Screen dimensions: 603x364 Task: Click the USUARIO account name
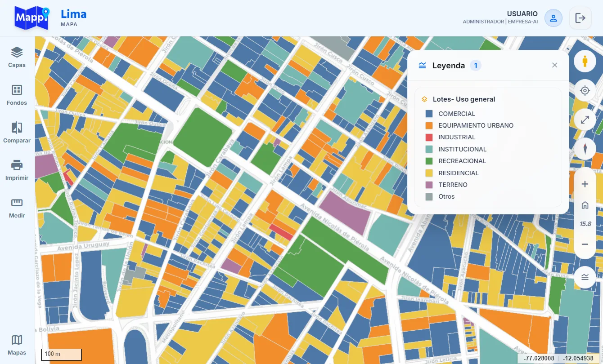pyautogui.click(x=522, y=14)
